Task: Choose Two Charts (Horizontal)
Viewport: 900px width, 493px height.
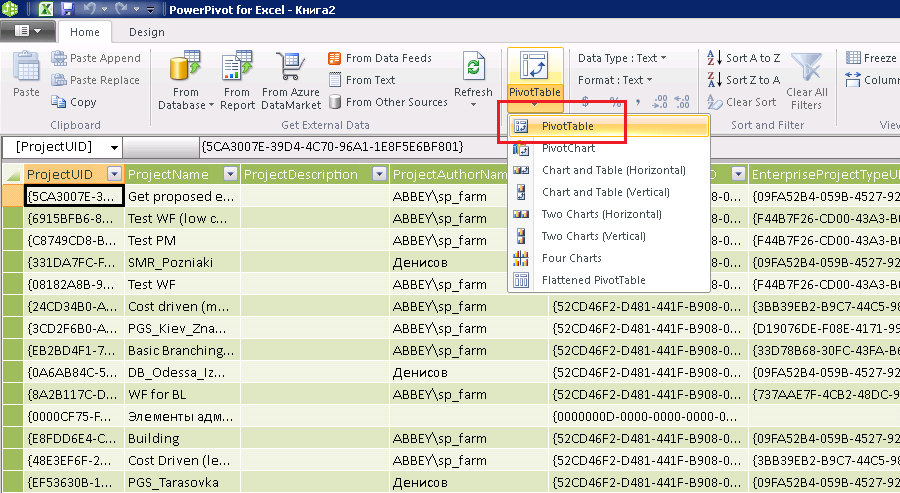Action: pos(609,214)
